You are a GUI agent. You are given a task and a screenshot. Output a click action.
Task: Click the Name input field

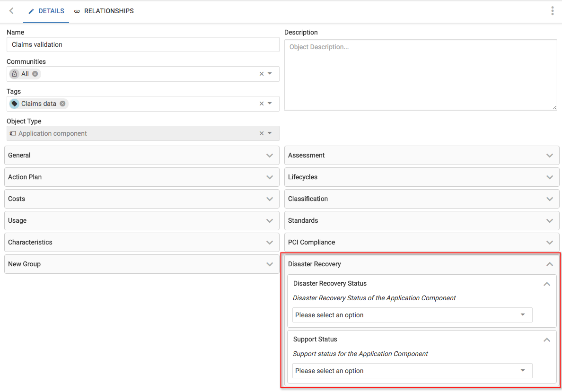click(x=143, y=44)
